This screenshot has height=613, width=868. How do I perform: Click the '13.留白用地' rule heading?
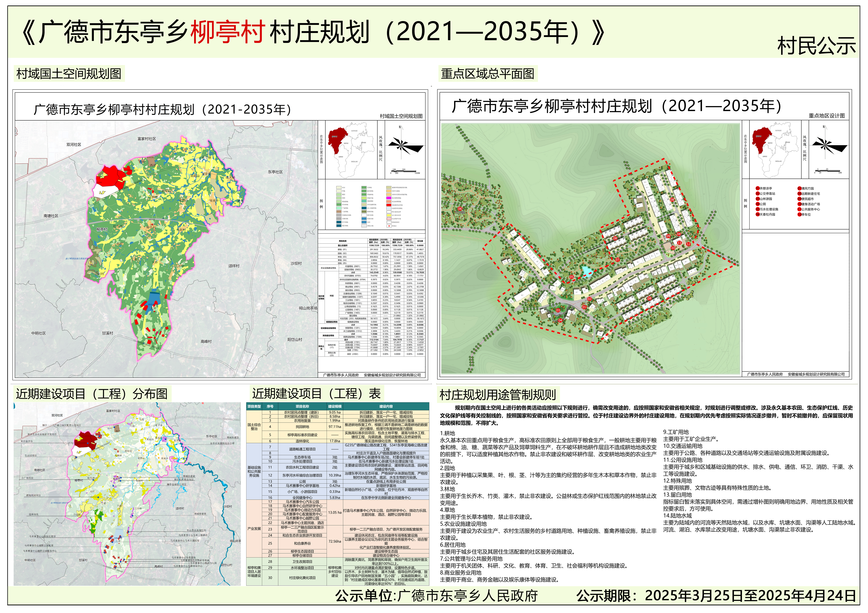[x=678, y=495]
